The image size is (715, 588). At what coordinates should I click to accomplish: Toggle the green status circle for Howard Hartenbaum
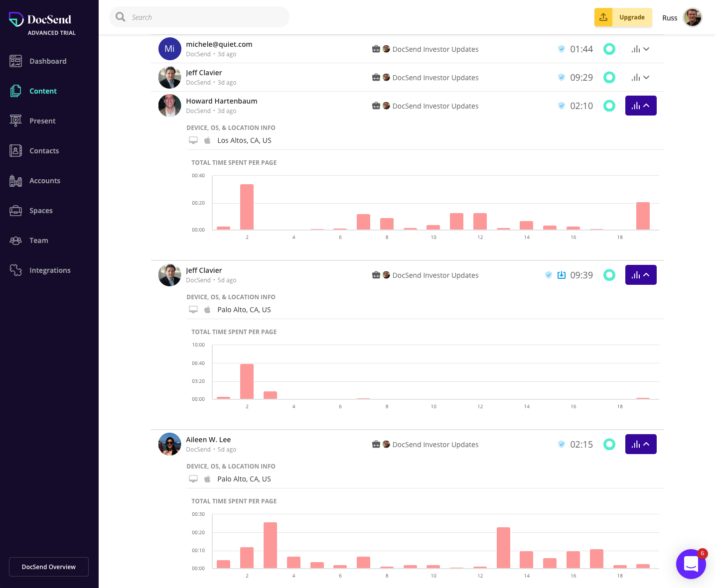(x=609, y=106)
